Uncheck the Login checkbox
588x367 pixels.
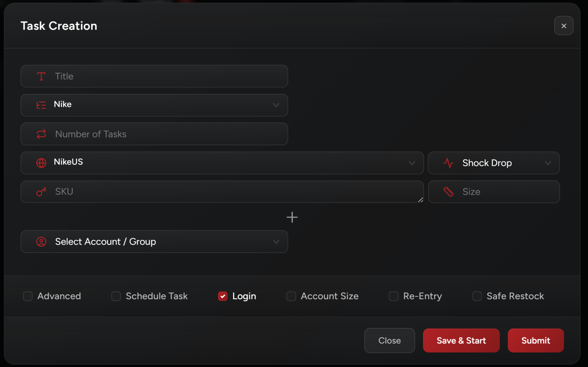pos(223,296)
